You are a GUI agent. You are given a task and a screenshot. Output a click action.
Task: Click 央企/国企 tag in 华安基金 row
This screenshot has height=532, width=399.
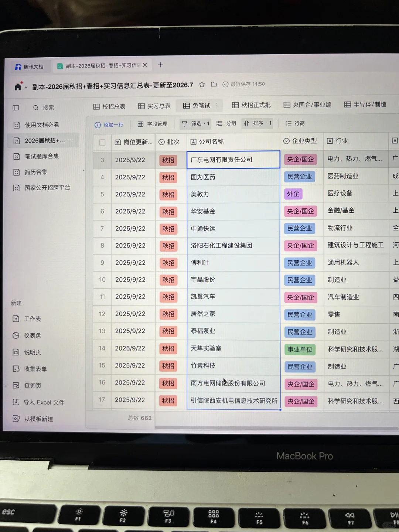pos(300,211)
